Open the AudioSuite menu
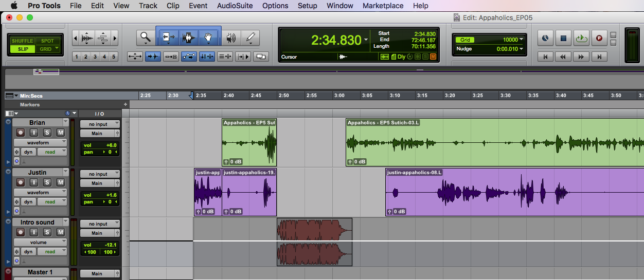This screenshot has height=280, width=644. click(x=235, y=6)
